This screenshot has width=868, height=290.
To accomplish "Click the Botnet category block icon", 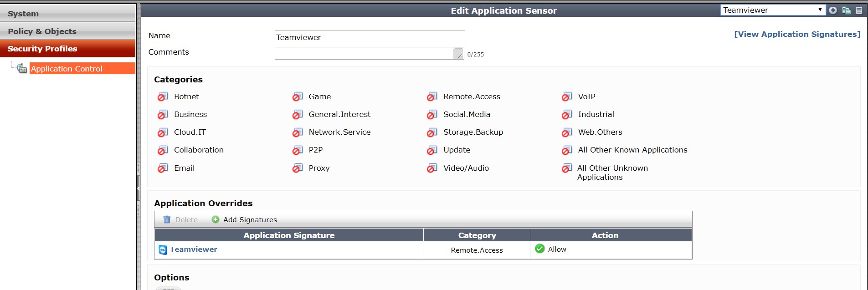I will click(163, 97).
